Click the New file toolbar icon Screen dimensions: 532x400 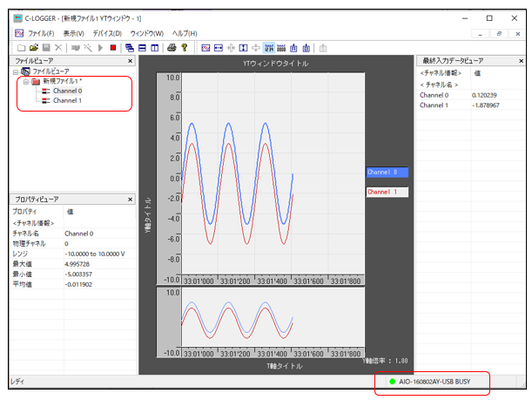20,47
